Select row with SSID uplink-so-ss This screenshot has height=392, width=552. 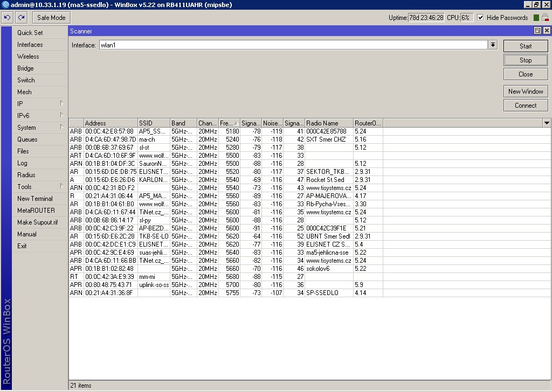click(310, 285)
